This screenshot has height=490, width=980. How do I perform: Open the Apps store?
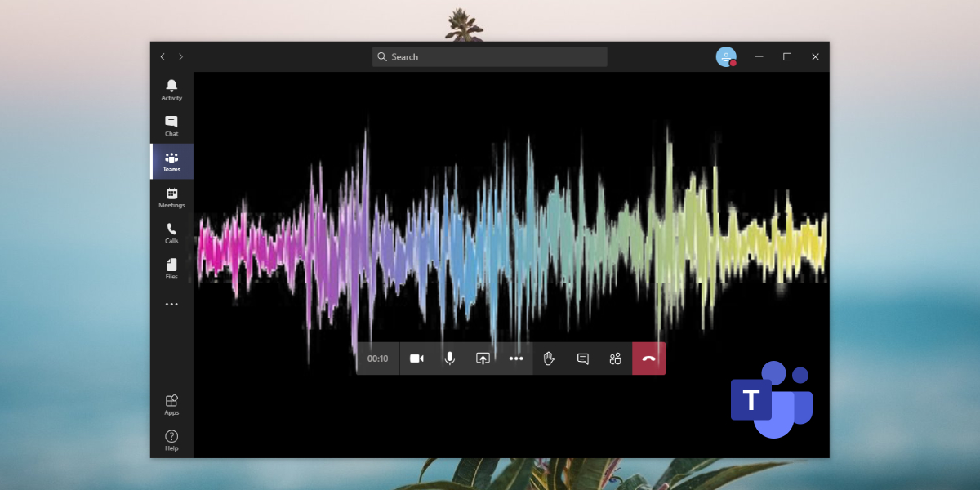pos(171,404)
